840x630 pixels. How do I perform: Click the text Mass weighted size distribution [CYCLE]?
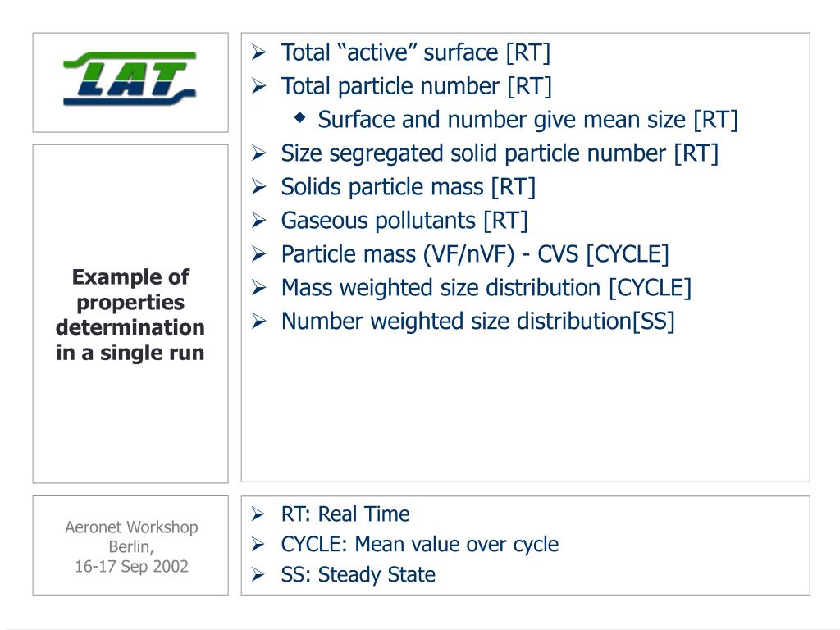pyautogui.click(x=486, y=288)
